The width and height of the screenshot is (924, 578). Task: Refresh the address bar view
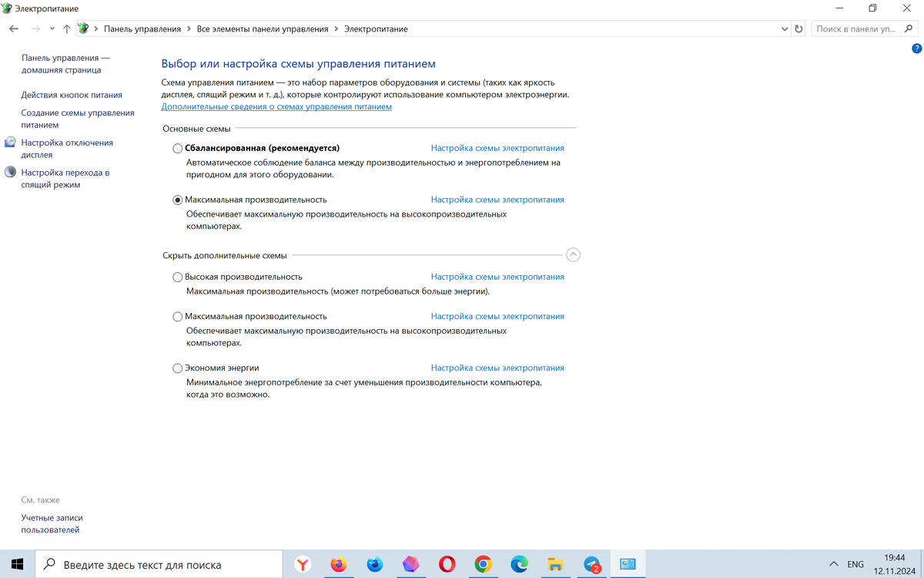pyautogui.click(x=799, y=29)
